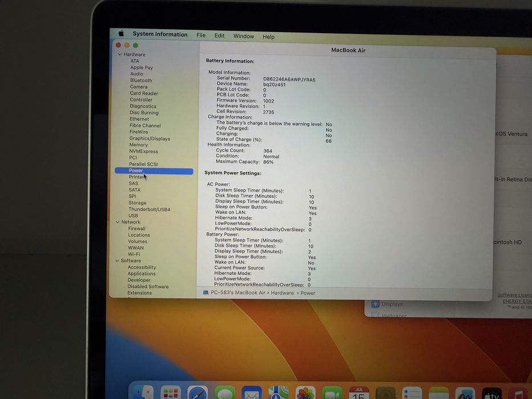532x399 pixels.
Task: Select Apple Pay in the sidebar
Action: coord(141,67)
